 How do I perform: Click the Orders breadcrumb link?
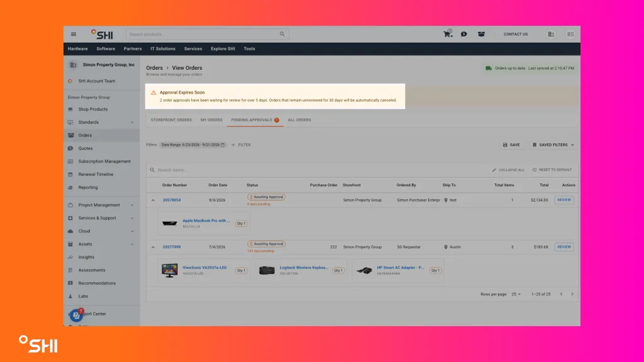(x=155, y=68)
